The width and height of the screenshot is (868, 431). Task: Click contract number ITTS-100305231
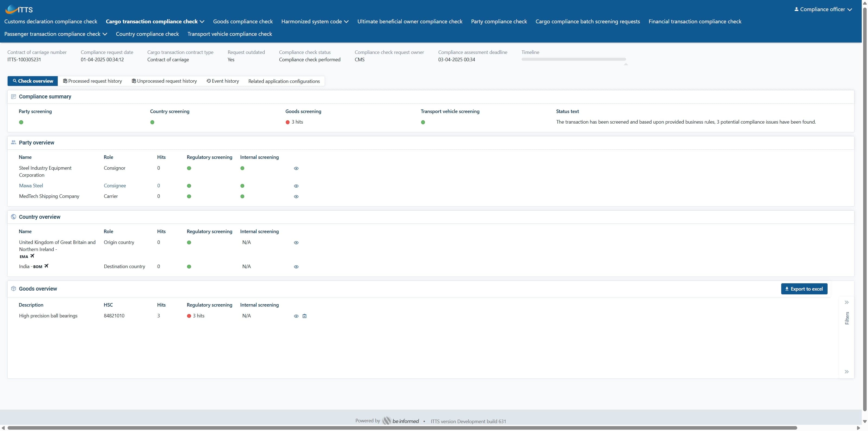pos(24,60)
